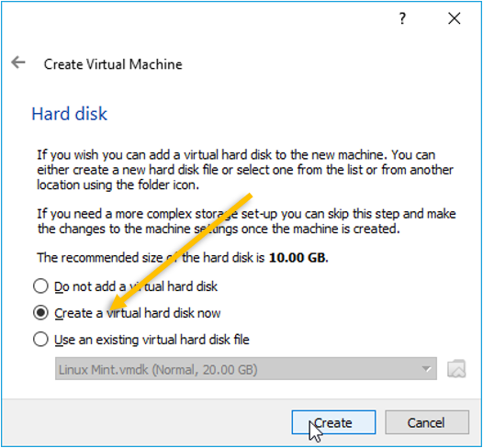The height and width of the screenshot is (448, 483).
Task: Click the Hard disk heading
Action: click(x=69, y=114)
